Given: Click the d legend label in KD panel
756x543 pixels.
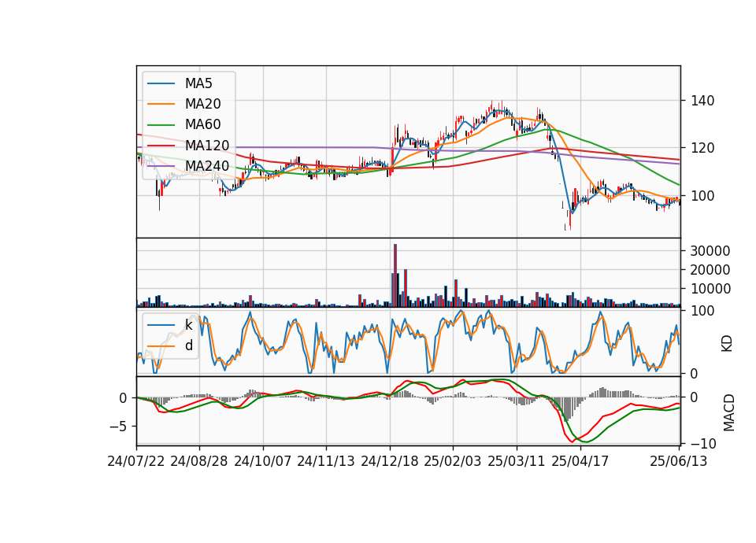Looking at the screenshot, I should click(x=189, y=345).
